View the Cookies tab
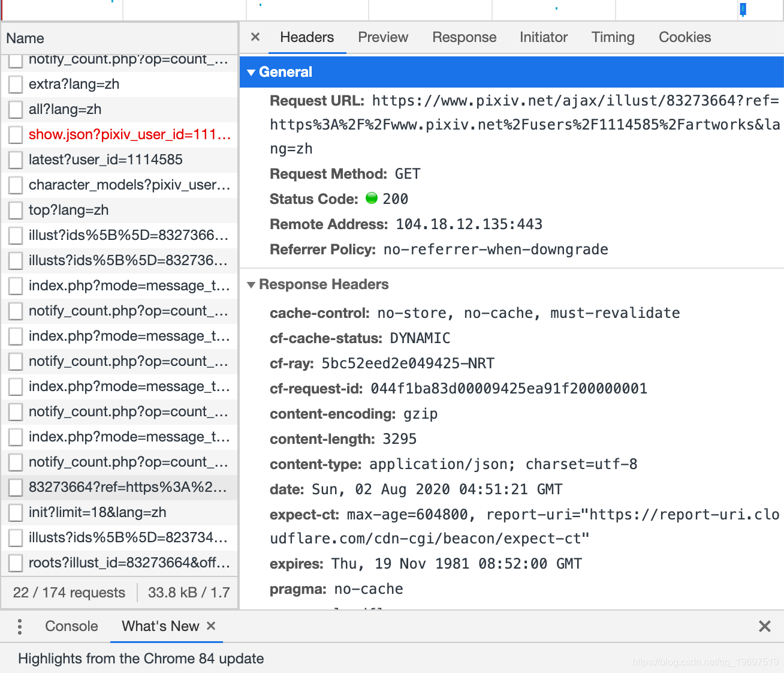 (x=685, y=37)
